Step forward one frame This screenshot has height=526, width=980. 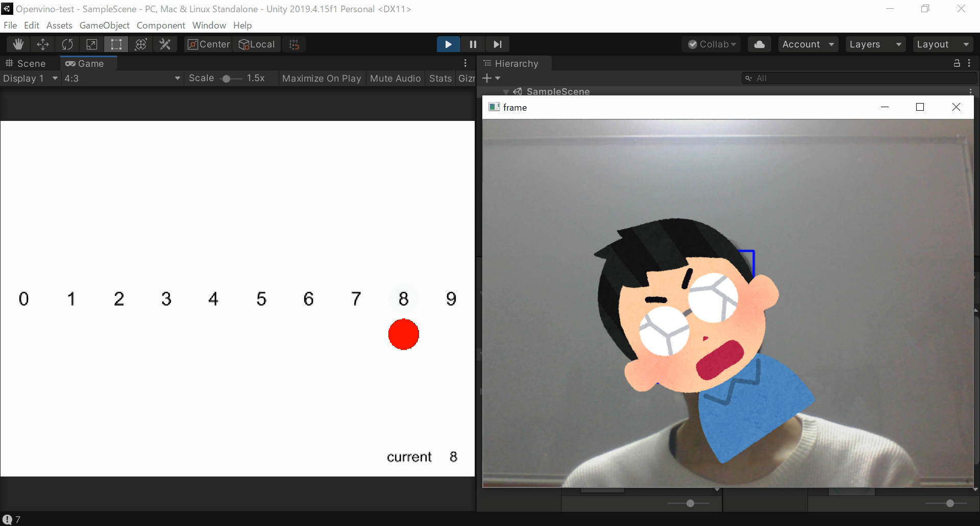point(497,44)
